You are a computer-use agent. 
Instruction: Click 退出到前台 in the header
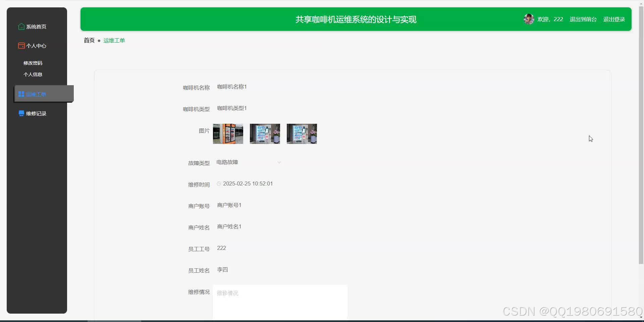click(583, 19)
